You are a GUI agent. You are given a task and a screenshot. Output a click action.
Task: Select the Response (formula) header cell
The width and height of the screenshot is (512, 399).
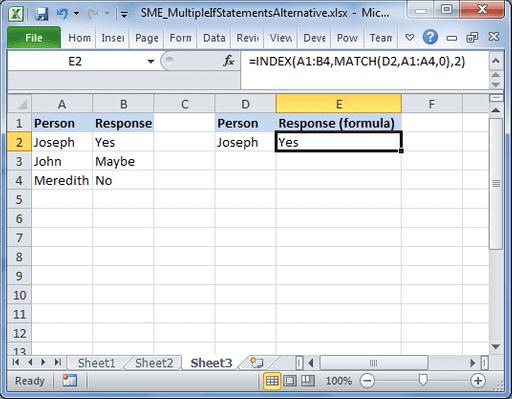(339, 123)
